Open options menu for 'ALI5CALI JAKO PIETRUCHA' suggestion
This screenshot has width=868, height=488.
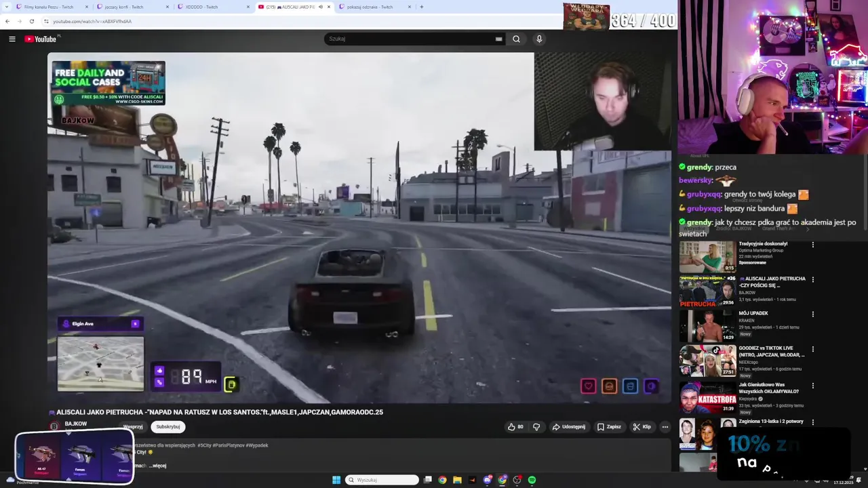tap(812, 279)
